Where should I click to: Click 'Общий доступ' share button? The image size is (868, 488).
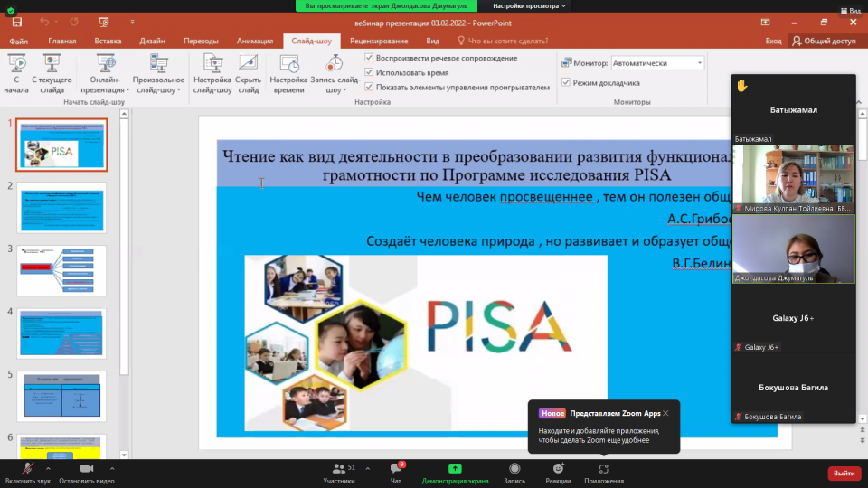pos(824,41)
